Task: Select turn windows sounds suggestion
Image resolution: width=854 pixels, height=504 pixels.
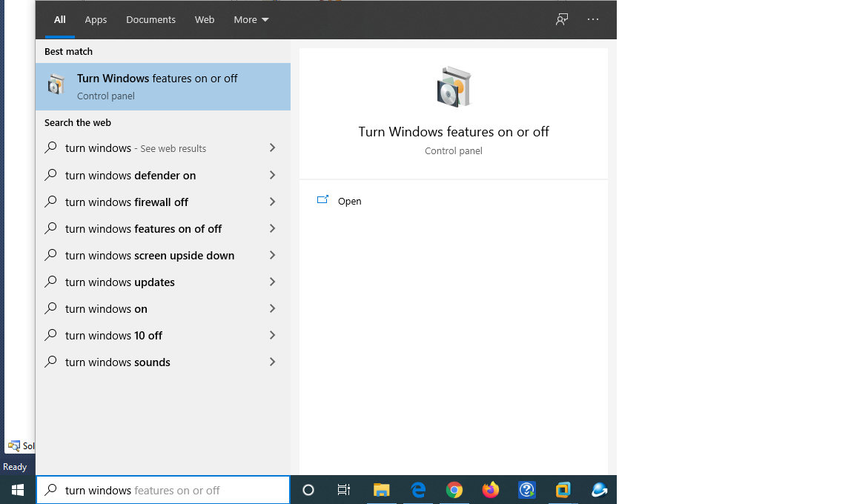Action: (x=163, y=362)
